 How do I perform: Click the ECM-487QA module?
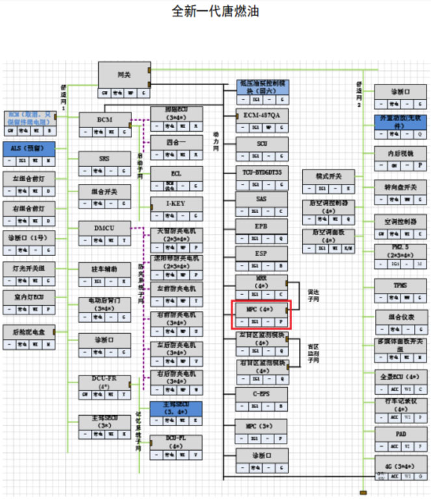(262, 121)
